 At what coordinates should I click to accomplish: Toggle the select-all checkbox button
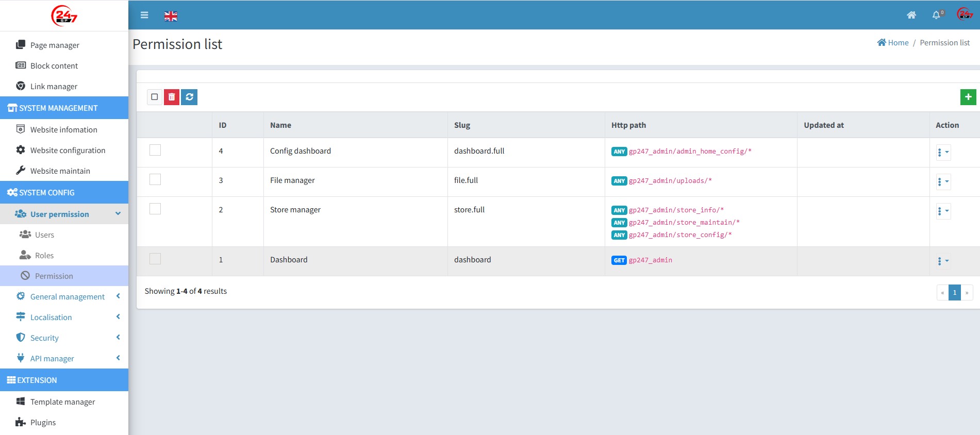[154, 97]
